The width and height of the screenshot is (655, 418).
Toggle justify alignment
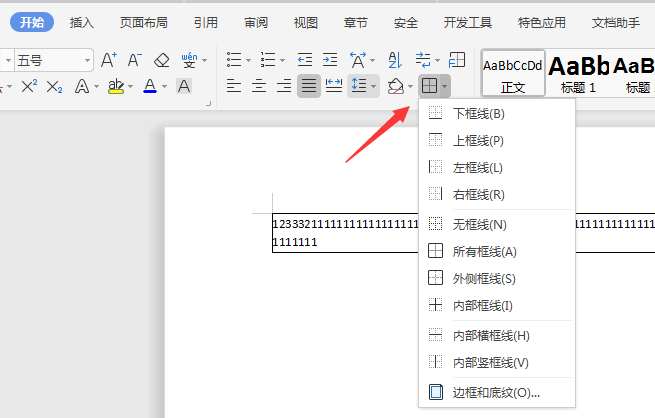309,86
